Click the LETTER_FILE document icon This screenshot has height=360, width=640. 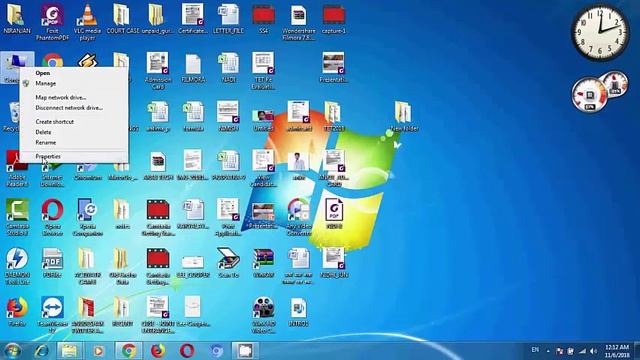[228, 19]
